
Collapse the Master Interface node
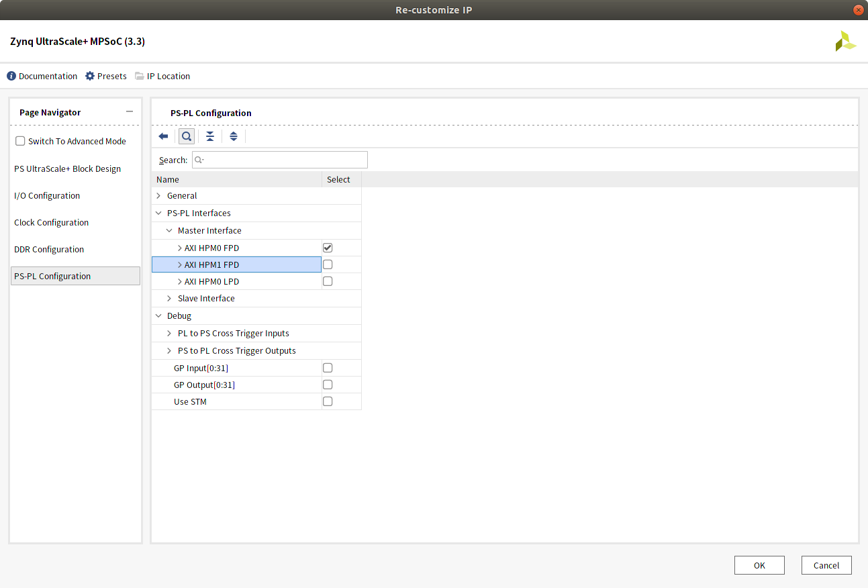169,230
